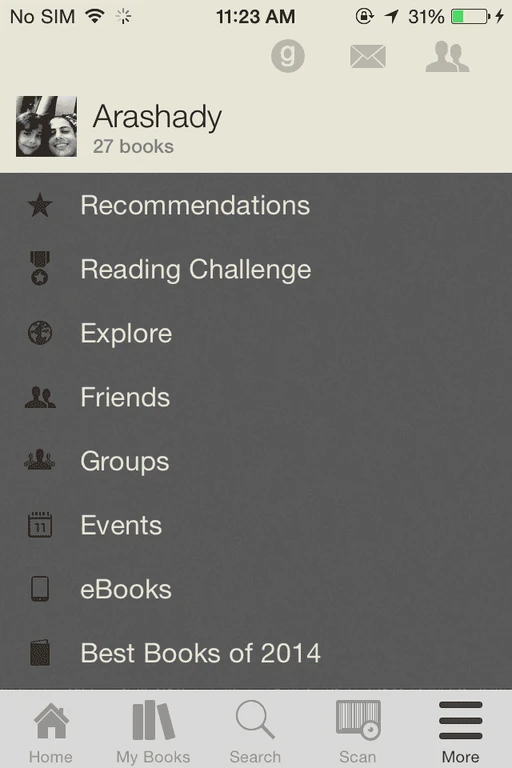Select the tablet icon for eBooks

click(40, 589)
